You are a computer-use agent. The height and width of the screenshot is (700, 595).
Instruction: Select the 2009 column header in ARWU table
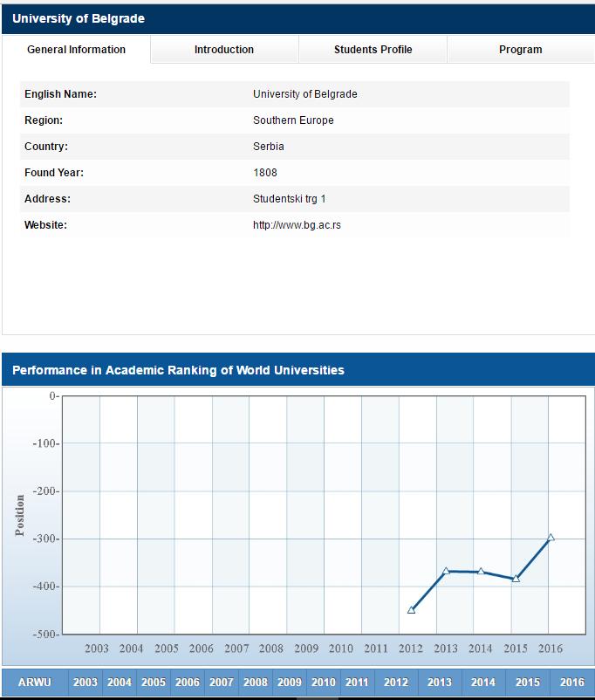(290, 683)
